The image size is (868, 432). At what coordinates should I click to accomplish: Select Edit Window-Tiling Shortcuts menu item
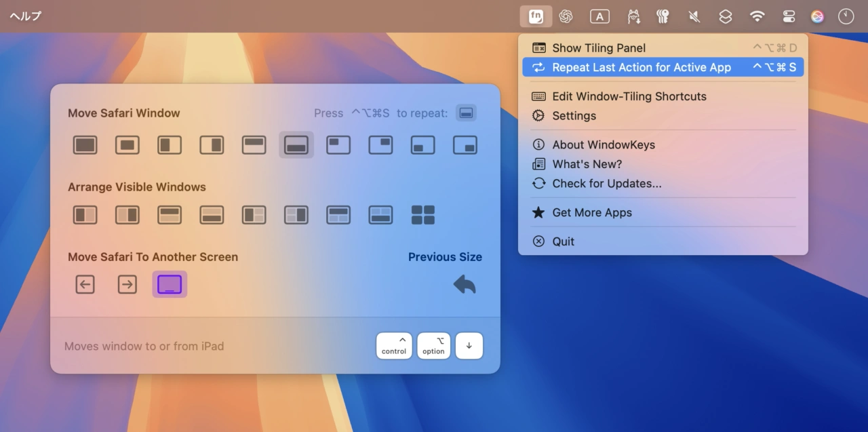pos(629,96)
